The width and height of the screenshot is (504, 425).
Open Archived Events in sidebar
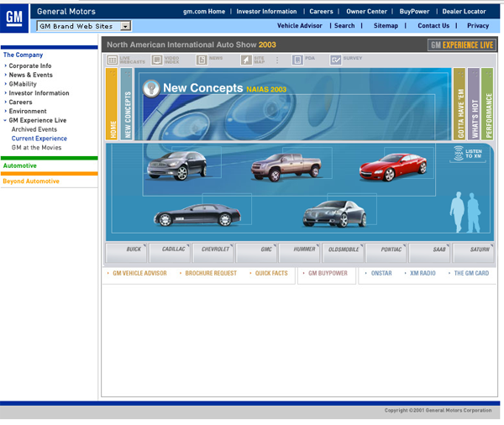coord(34,129)
